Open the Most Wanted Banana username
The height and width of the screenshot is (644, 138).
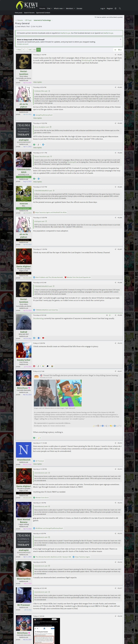(x=24, y=521)
